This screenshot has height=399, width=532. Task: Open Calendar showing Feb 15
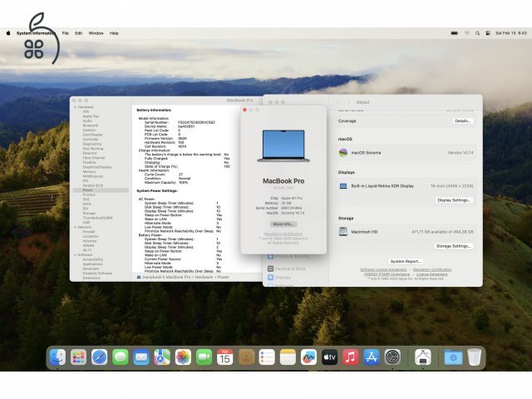[x=225, y=357]
